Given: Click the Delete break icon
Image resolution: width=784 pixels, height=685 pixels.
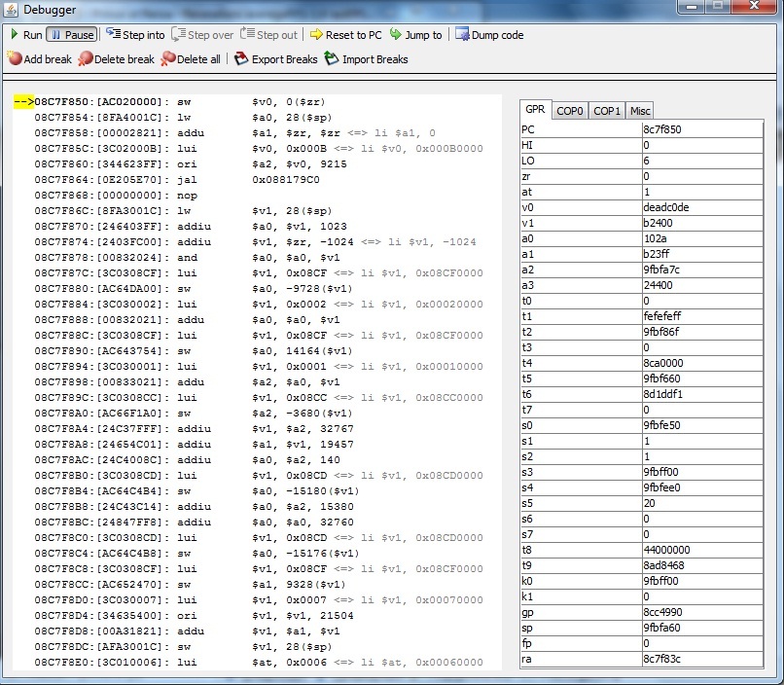Looking at the screenshot, I should [x=86, y=59].
